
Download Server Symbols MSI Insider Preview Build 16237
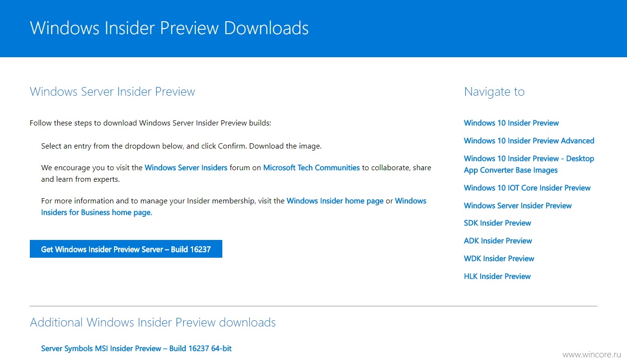136,349
